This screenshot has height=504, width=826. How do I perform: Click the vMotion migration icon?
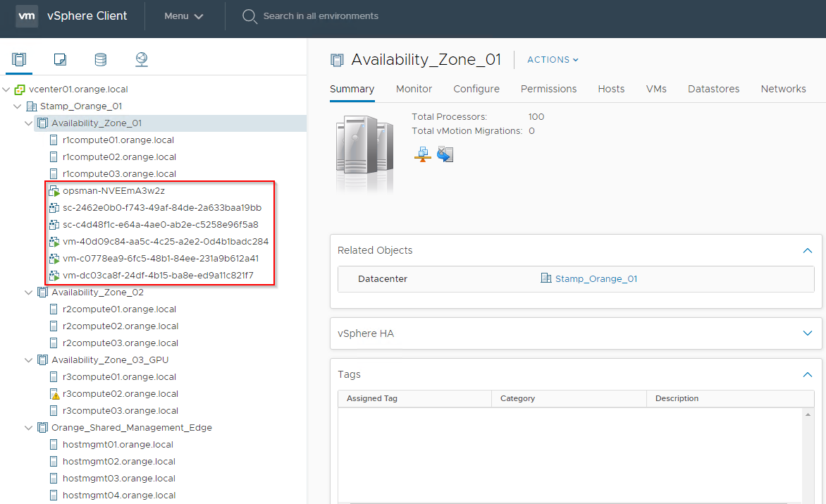pos(445,154)
